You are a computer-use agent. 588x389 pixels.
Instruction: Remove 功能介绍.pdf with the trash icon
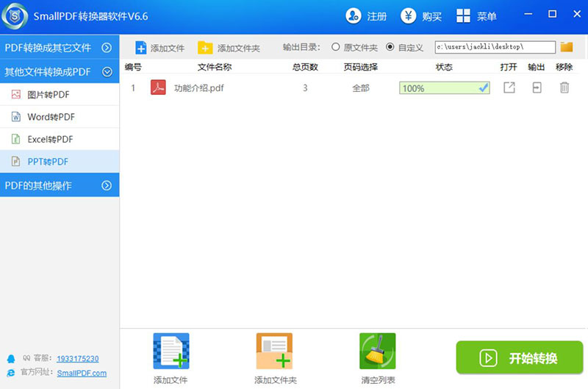tap(564, 88)
